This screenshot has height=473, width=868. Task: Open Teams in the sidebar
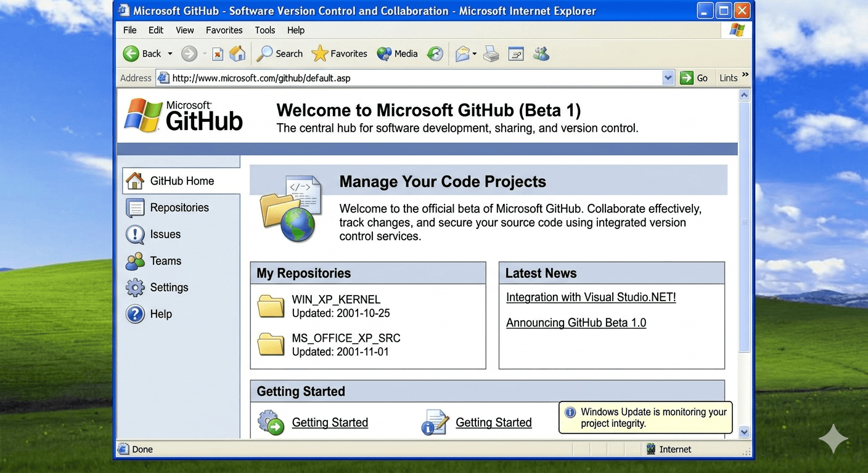point(166,261)
